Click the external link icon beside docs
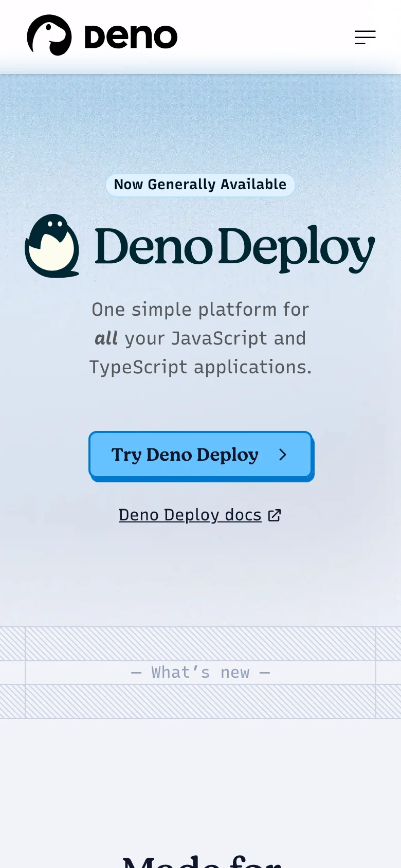The width and height of the screenshot is (401, 868). click(x=275, y=515)
